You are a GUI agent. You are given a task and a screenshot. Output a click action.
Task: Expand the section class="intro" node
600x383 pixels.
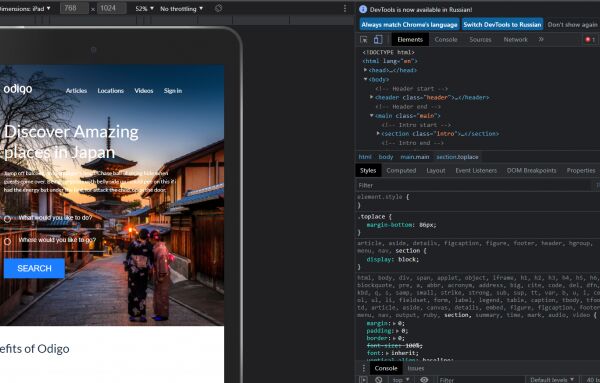(378, 134)
